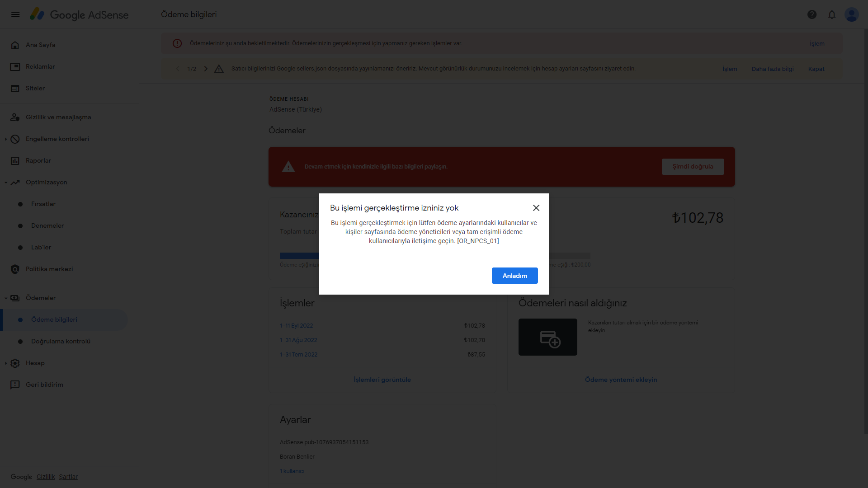Go to next notification with right chevron
Screen dimensions: 868x488
(x=206, y=69)
